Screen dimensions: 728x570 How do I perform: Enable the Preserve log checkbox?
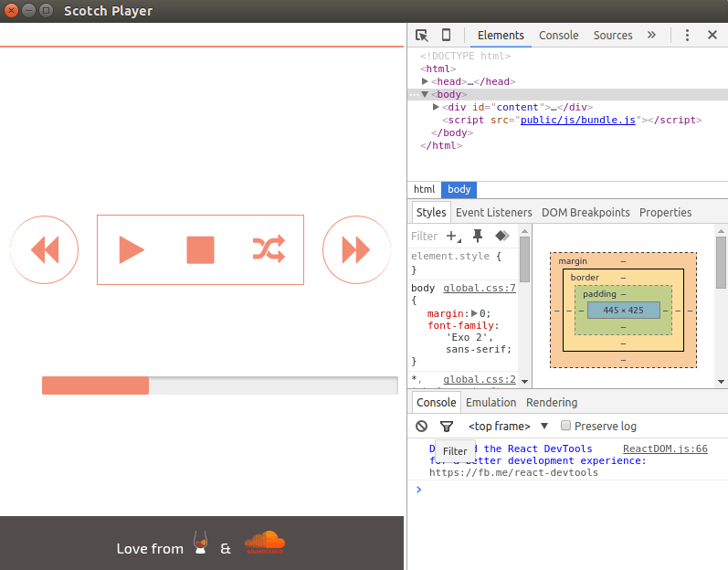pos(565,426)
